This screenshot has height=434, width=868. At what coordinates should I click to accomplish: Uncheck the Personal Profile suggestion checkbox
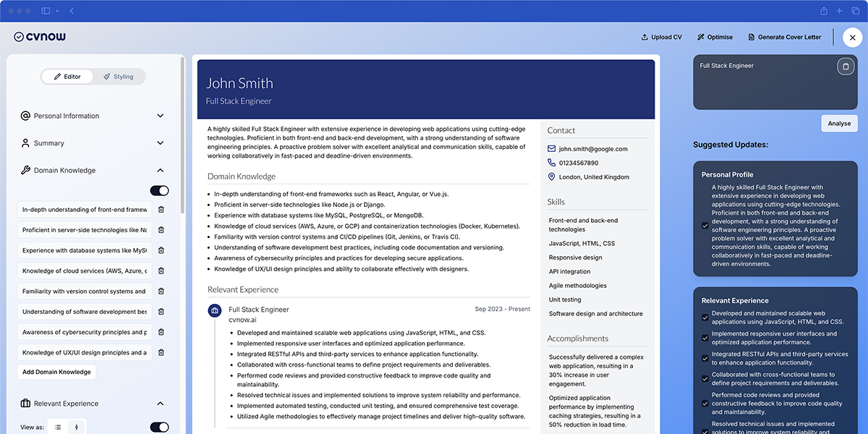tap(705, 225)
